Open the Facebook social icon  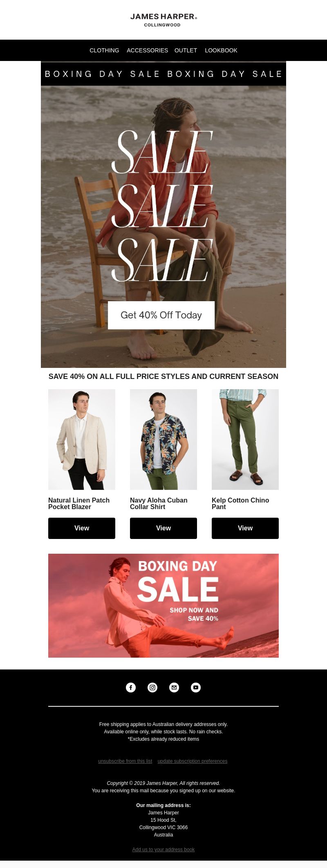pos(131,688)
